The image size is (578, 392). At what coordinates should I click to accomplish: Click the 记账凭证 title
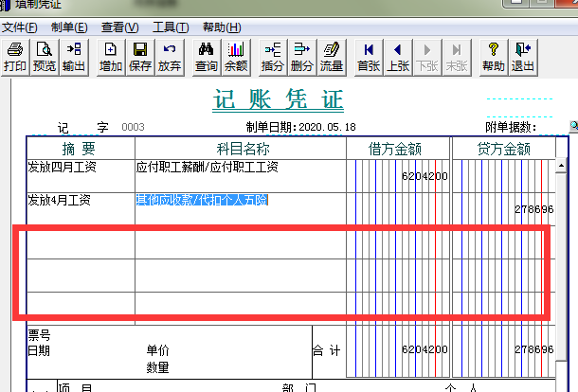click(279, 99)
